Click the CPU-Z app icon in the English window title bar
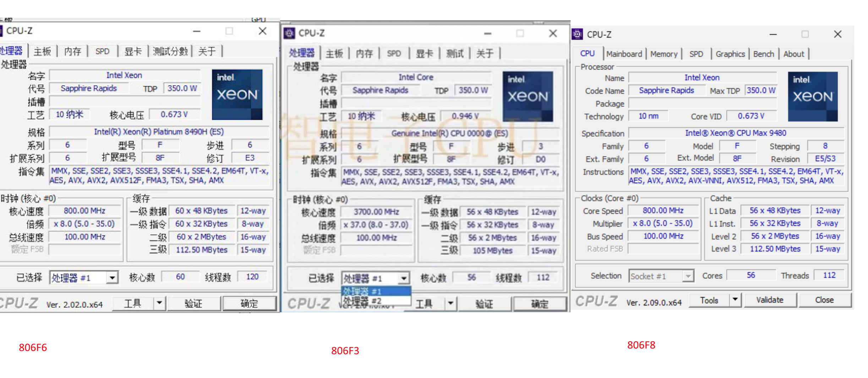868x378 pixels. coord(577,34)
